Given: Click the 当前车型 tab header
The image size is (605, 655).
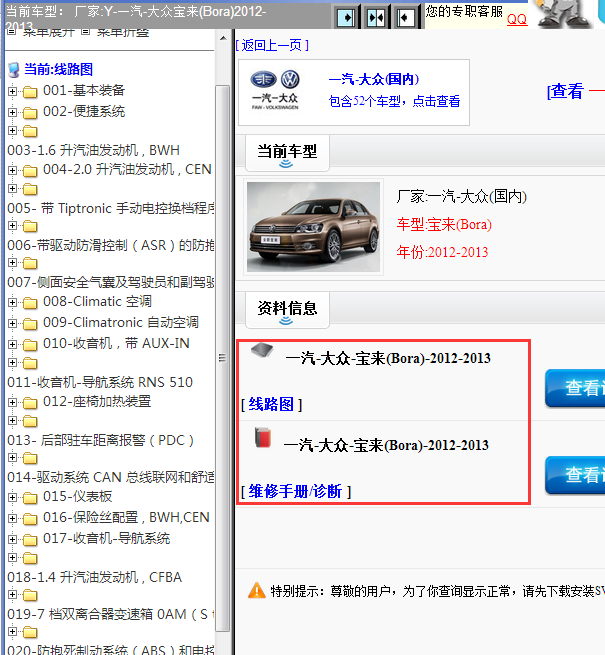Looking at the screenshot, I should coord(287,153).
